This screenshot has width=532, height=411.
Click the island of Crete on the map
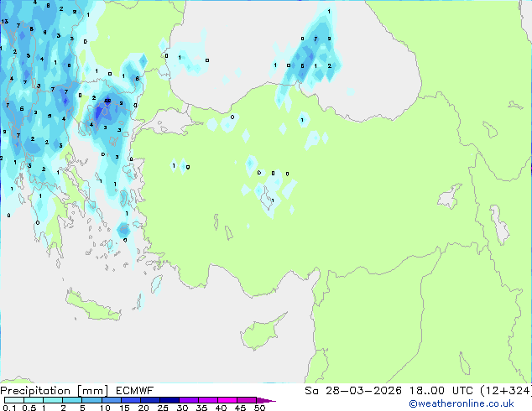click(x=92, y=306)
